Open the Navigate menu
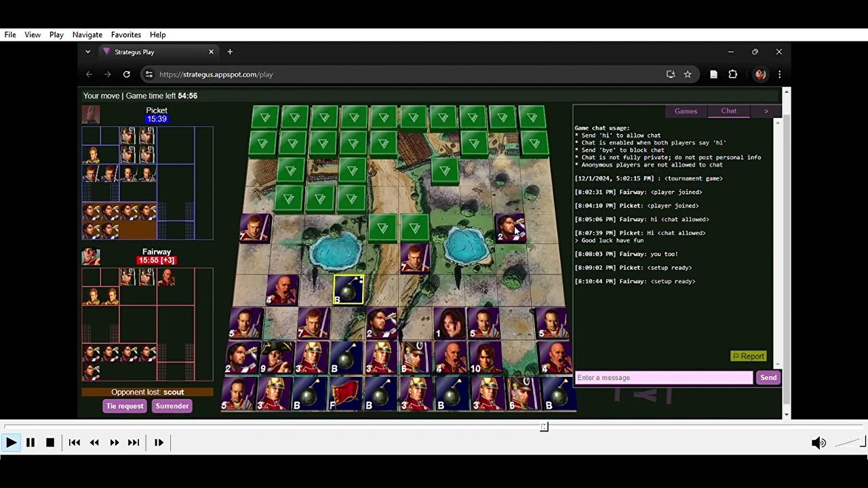Viewport: 868px width, 488px height. coord(87,35)
